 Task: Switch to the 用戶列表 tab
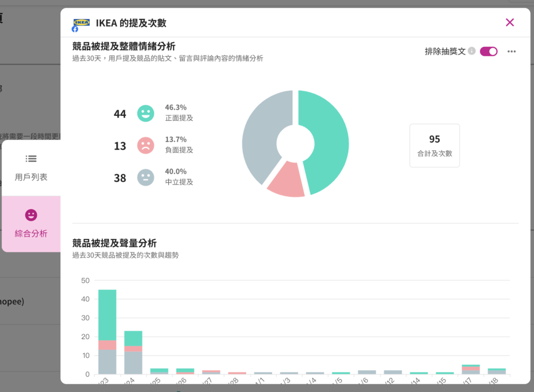31,167
